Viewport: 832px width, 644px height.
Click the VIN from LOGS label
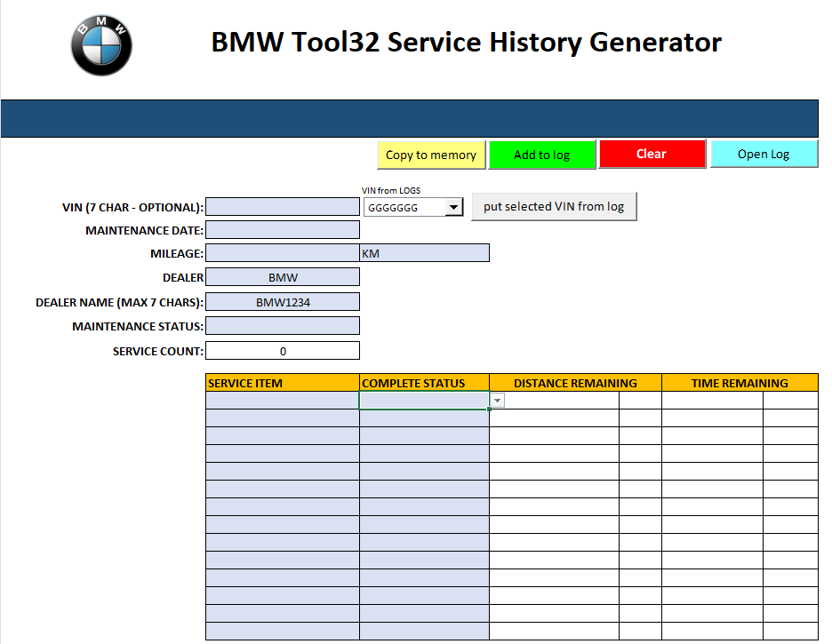pyautogui.click(x=391, y=190)
